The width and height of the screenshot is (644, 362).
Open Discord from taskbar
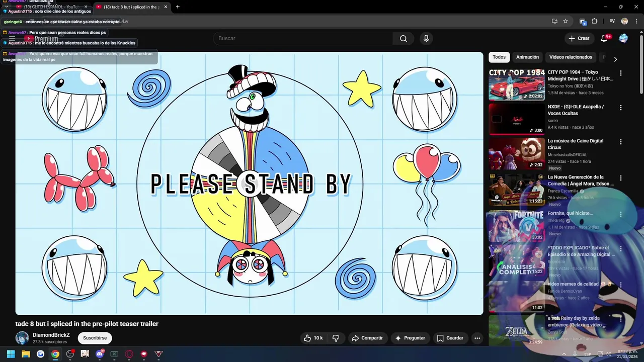100,354
